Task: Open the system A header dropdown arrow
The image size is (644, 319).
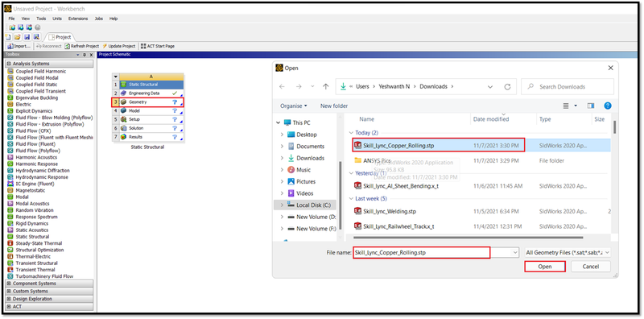Action: click(x=116, y=77)
